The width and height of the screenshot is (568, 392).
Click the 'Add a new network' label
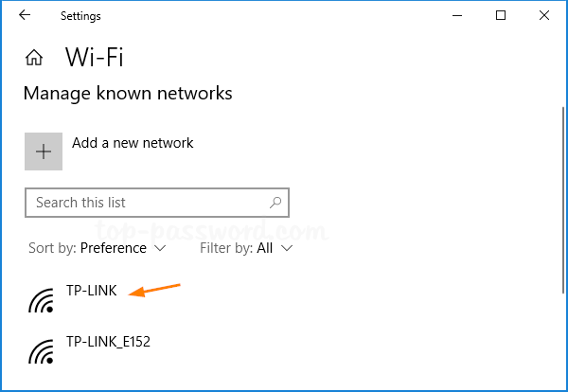click(x=133, y=143)
